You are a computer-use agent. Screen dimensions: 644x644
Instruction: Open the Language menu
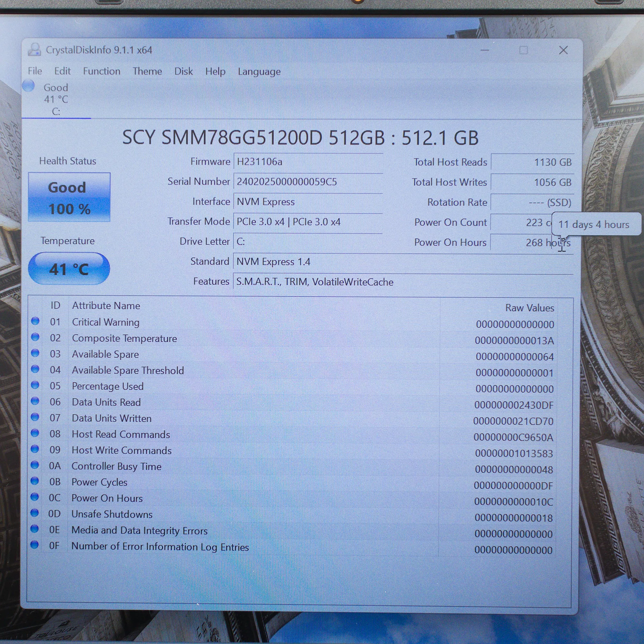pyautogui.click(x=259, y=72)
